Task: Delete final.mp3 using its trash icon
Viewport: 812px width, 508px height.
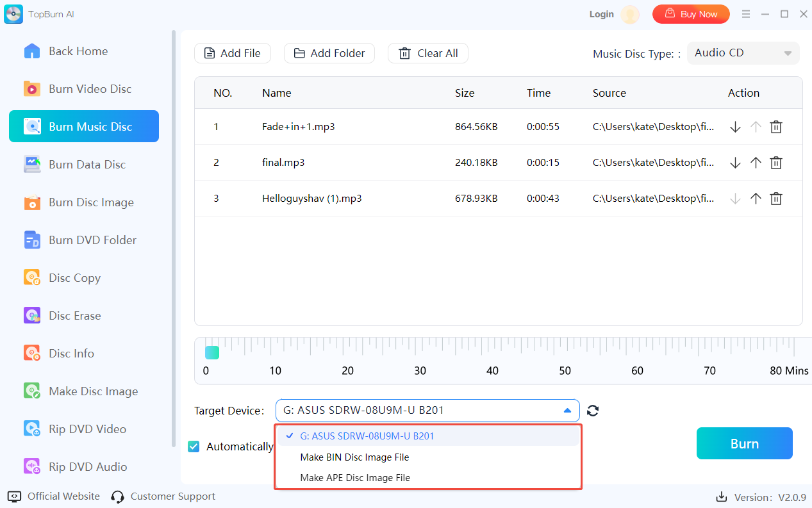Action: coord(775,163)
